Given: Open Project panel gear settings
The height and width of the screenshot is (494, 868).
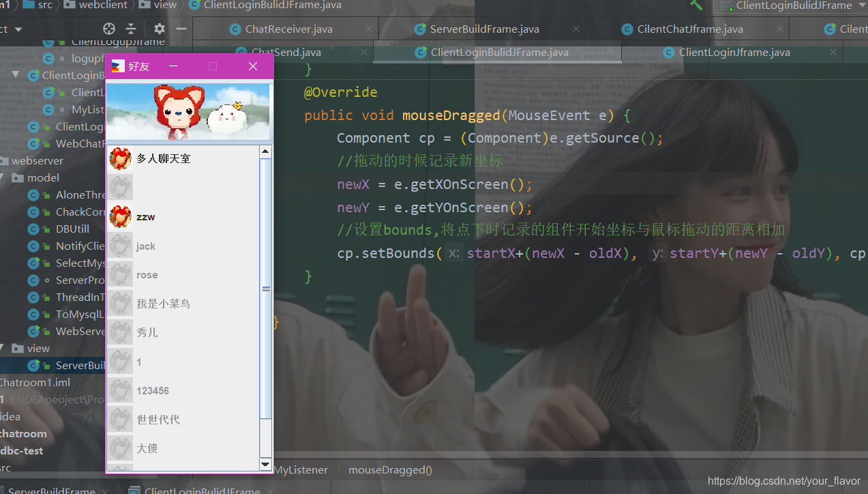Looking at the screenshot, I should click(160, 29).
